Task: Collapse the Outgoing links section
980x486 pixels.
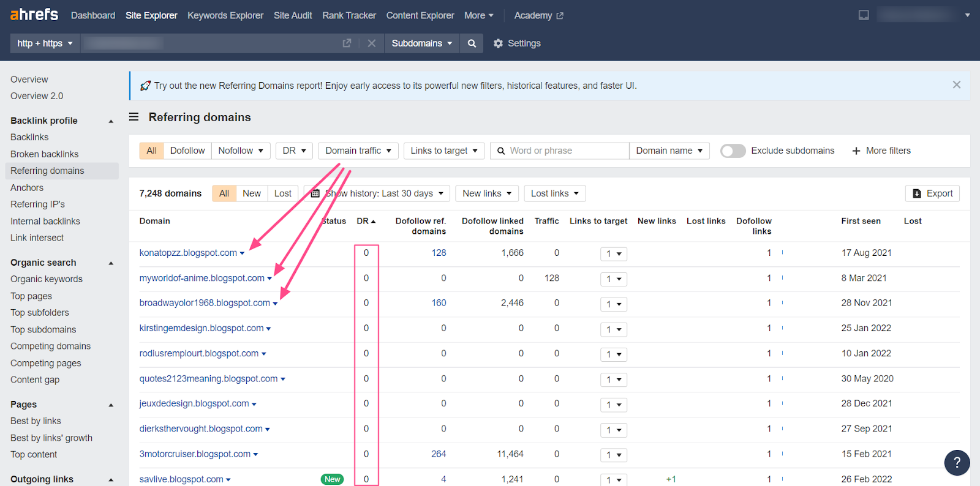Action: pos(111,480)
